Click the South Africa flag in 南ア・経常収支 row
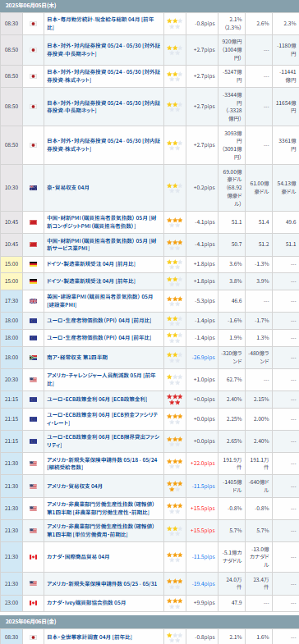 click(x=34, y=358)
